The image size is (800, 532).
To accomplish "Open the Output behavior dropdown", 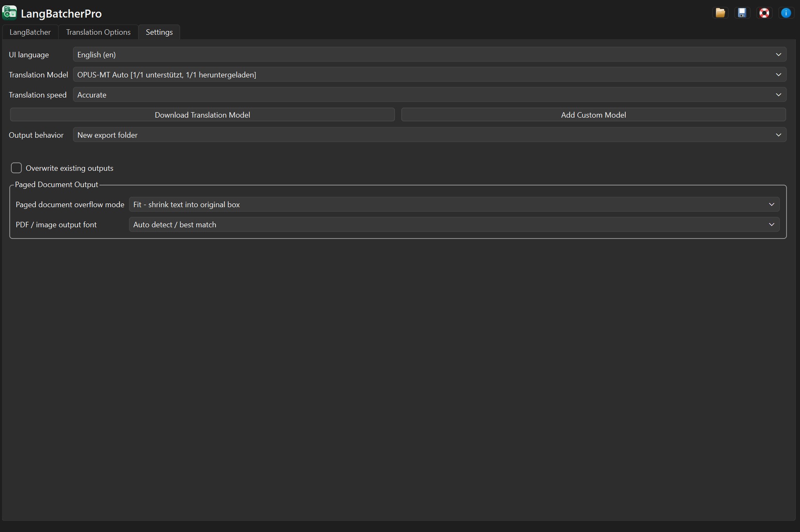I will pos(429,135).
